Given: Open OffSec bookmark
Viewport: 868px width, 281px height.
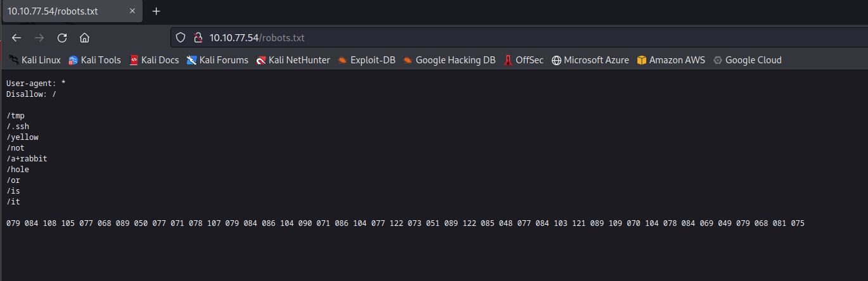Looking at the screenshot, I should (x=523, y=60).
